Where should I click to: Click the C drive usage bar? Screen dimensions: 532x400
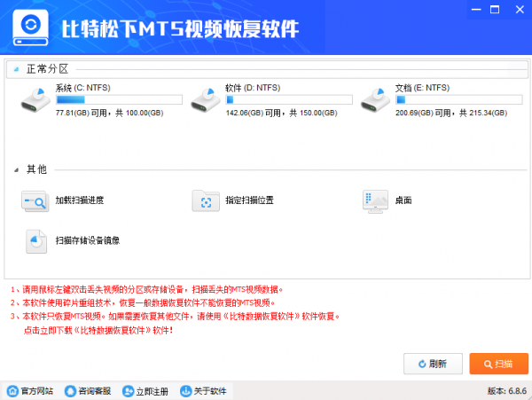(x=120, y=99)
